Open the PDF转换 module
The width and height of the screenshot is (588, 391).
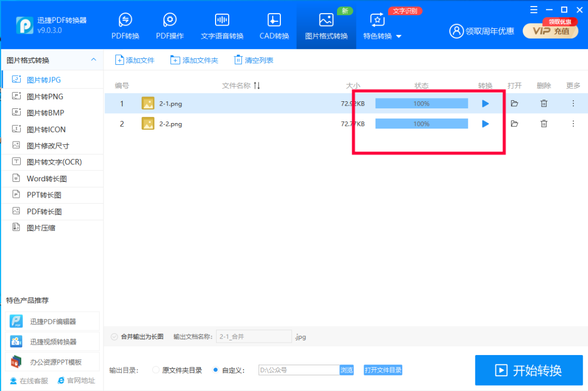tap(125, 26)
